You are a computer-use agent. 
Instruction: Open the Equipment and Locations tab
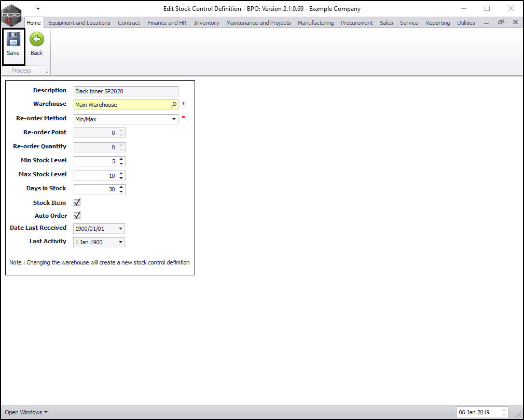click(x=79, y=23)
